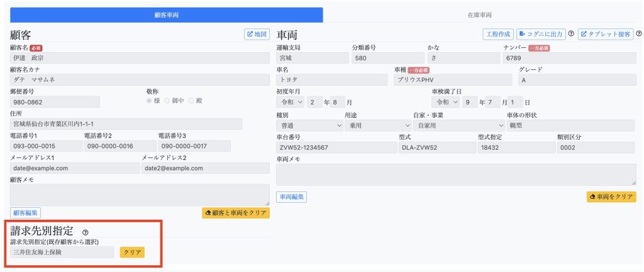Image resolution: width=644 pixels, height=272 pixels.
Task: Click help icon next to タブレット接客
Action: click(x=638, y=34)
